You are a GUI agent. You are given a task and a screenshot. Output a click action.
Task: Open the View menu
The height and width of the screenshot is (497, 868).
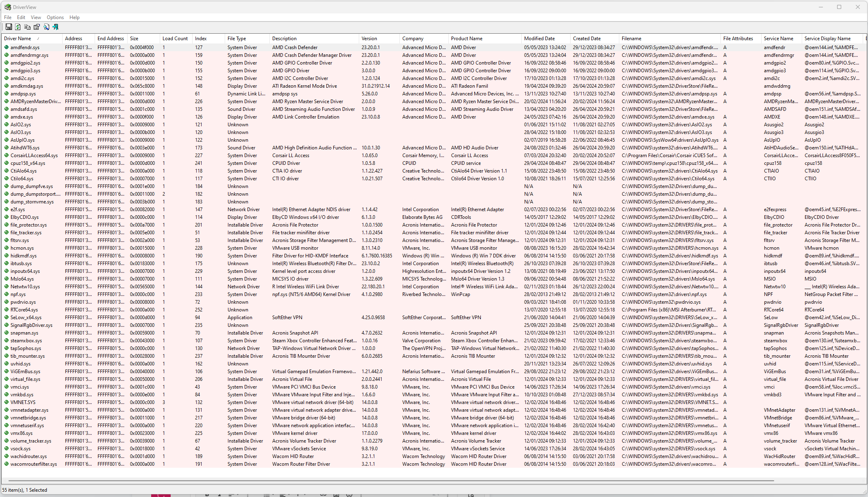point(36,17)
